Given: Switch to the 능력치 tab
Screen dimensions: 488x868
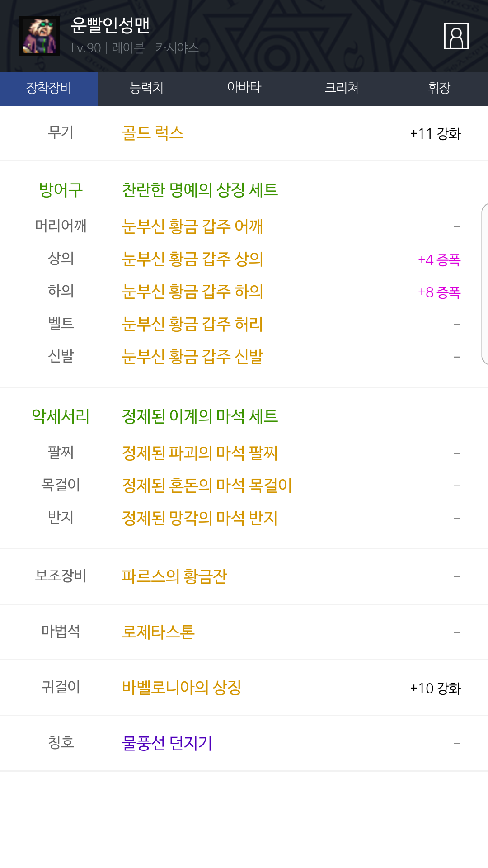Looking at the screenshot, I should coord(146,88).
